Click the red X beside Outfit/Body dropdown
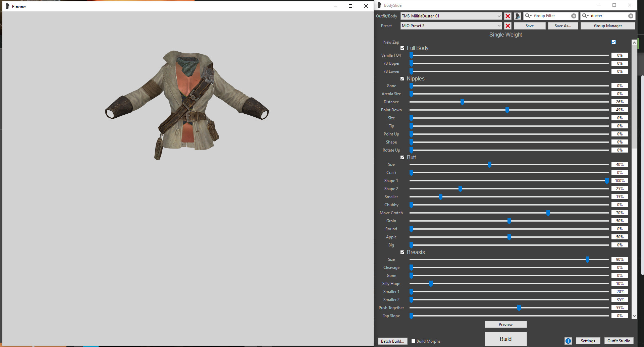 click(x=508, y=16)
